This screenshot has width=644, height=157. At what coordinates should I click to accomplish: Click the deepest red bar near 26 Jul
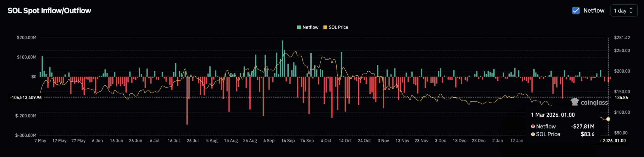[187, 100]
